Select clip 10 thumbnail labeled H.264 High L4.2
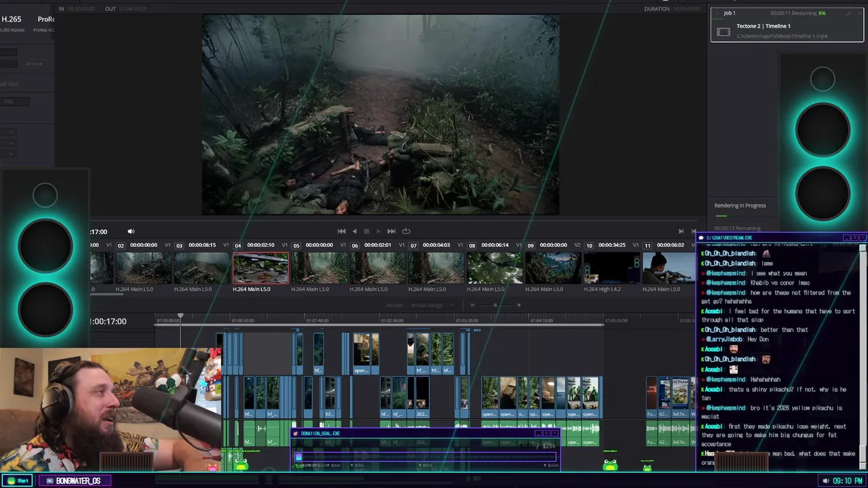Viewport: 868px width, 488px height. pyautogui.click(x=612, y=268)
